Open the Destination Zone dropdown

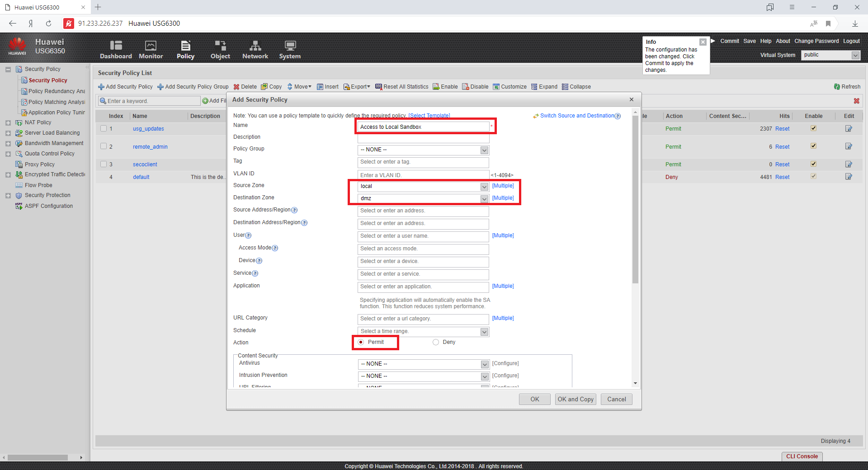pyautogui.click(x=484, y=199)
